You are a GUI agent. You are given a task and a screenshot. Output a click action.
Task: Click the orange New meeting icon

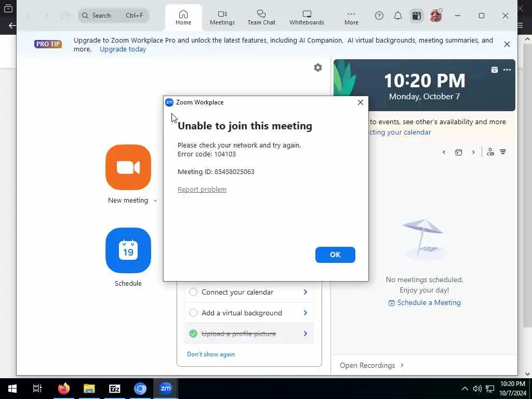[128, 167]
